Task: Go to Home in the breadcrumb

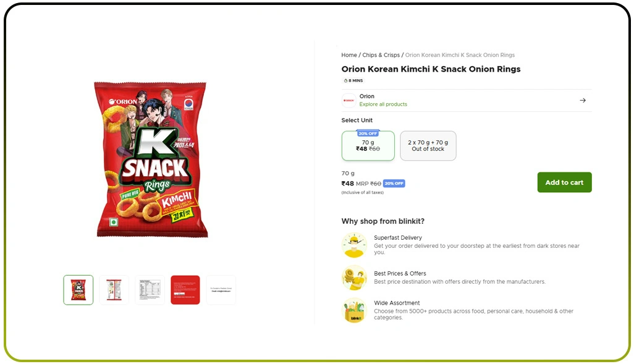Action: tap(349, 55)
